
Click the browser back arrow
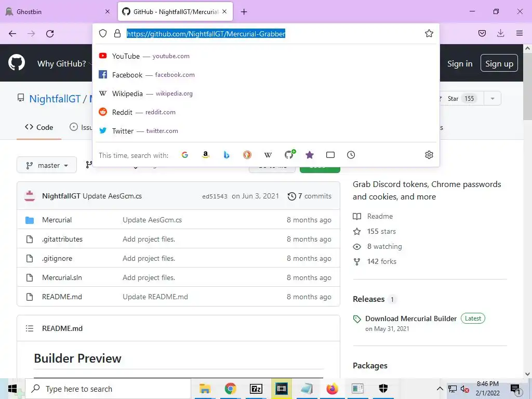(x=12, y=34)
